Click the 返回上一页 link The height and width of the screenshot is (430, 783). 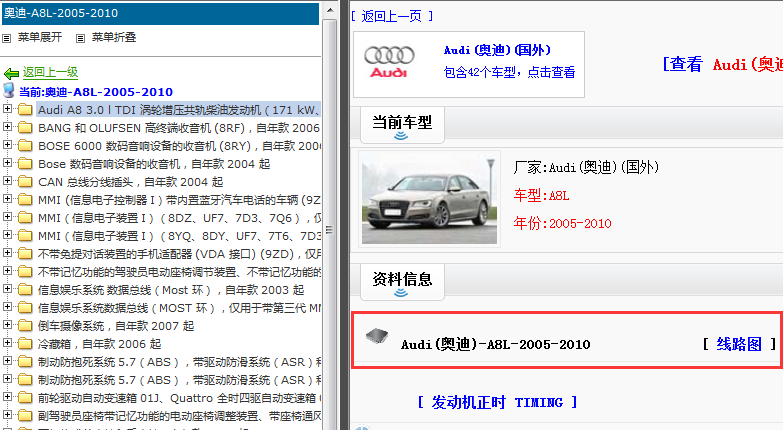(x=392, y=16)
